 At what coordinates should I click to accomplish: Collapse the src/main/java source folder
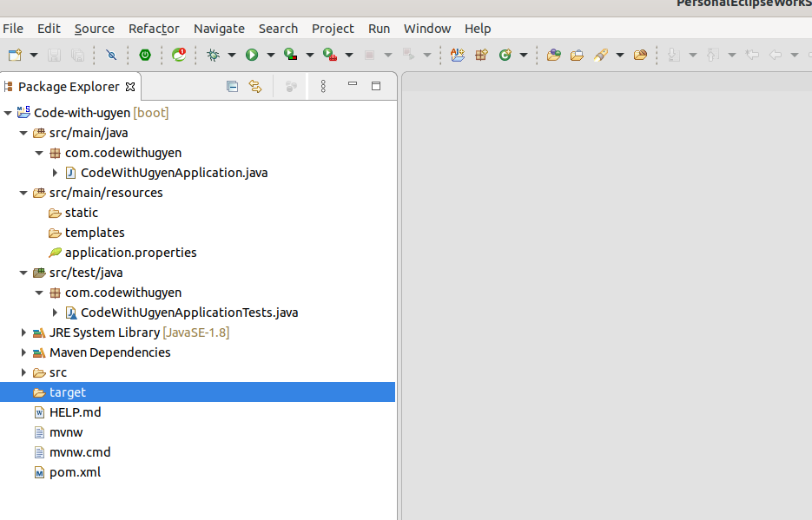click(x=23, y=132)
